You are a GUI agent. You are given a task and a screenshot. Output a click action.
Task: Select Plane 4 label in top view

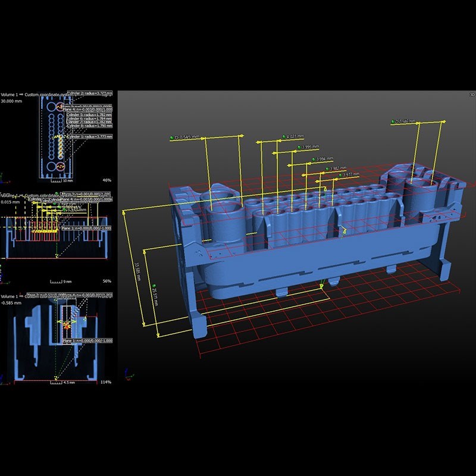point(87,109)
